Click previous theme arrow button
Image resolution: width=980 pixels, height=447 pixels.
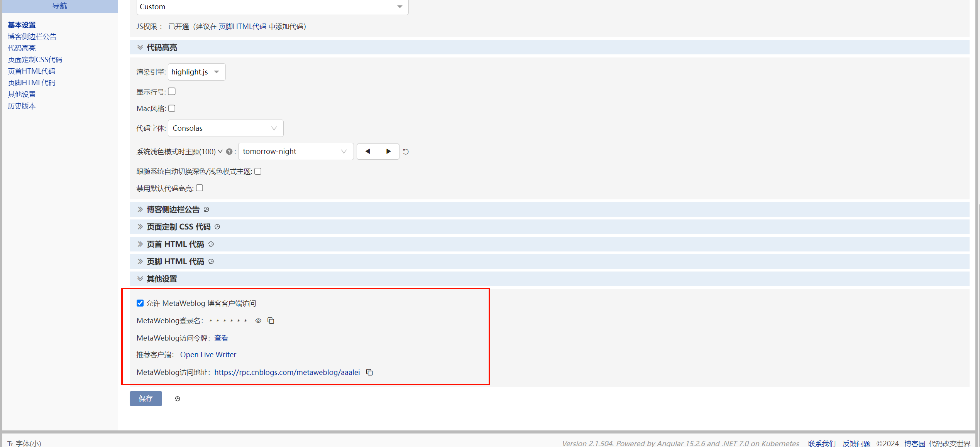click(367, 152)
